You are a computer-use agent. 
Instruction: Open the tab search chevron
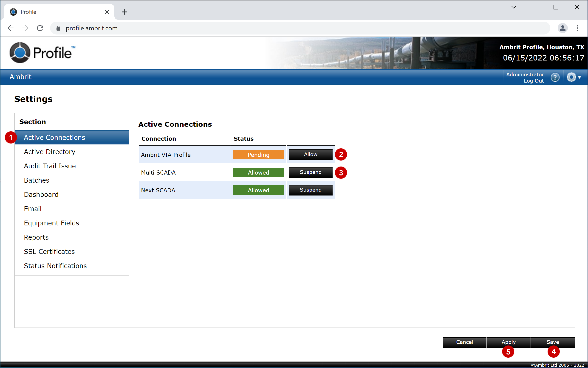(x=514, y=7)
